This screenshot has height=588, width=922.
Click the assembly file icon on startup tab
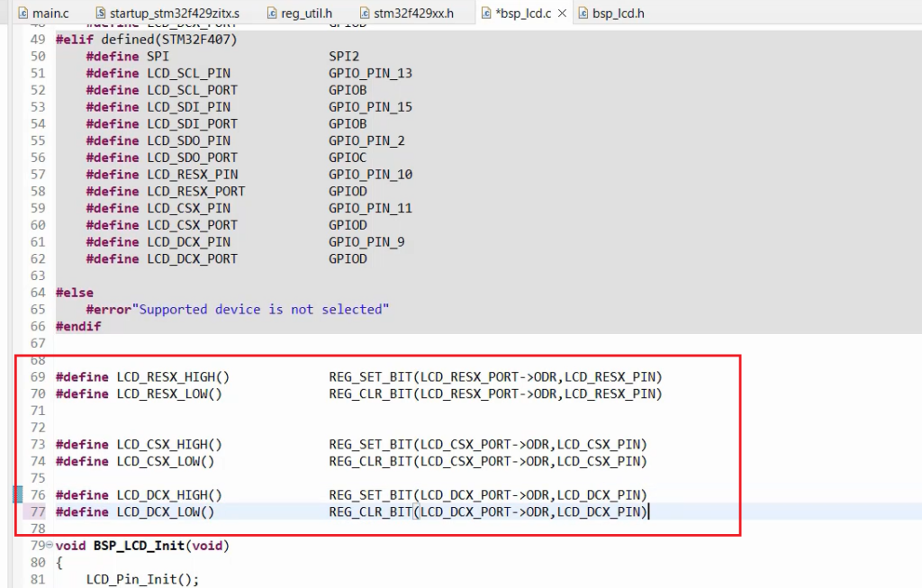point(101,13)
